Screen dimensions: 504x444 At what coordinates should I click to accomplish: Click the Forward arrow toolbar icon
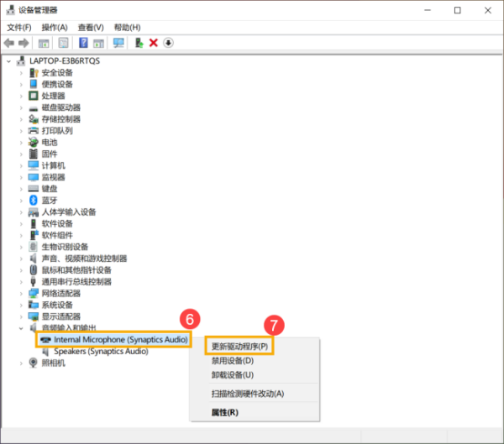point(24,43)
